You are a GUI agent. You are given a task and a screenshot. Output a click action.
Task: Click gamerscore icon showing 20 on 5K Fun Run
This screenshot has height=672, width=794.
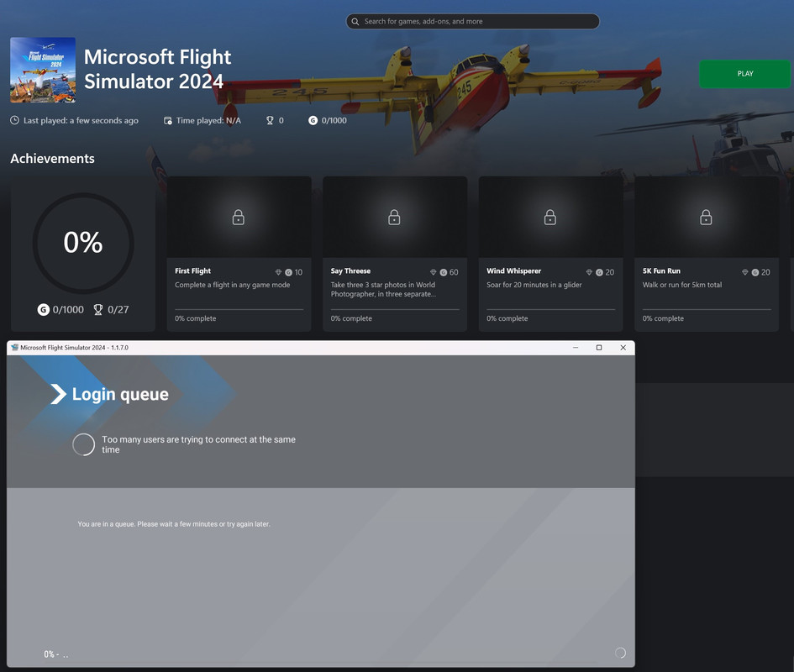click(x=755, y=272)
